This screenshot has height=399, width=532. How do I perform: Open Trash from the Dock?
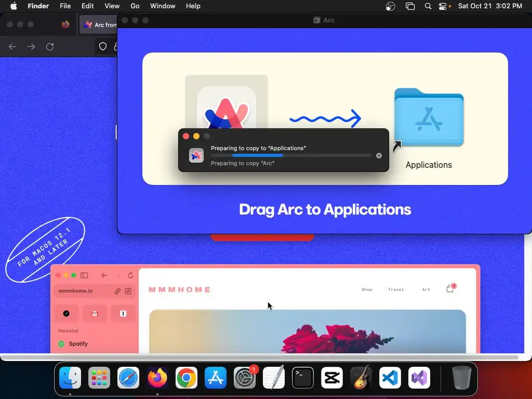point(462,378)
